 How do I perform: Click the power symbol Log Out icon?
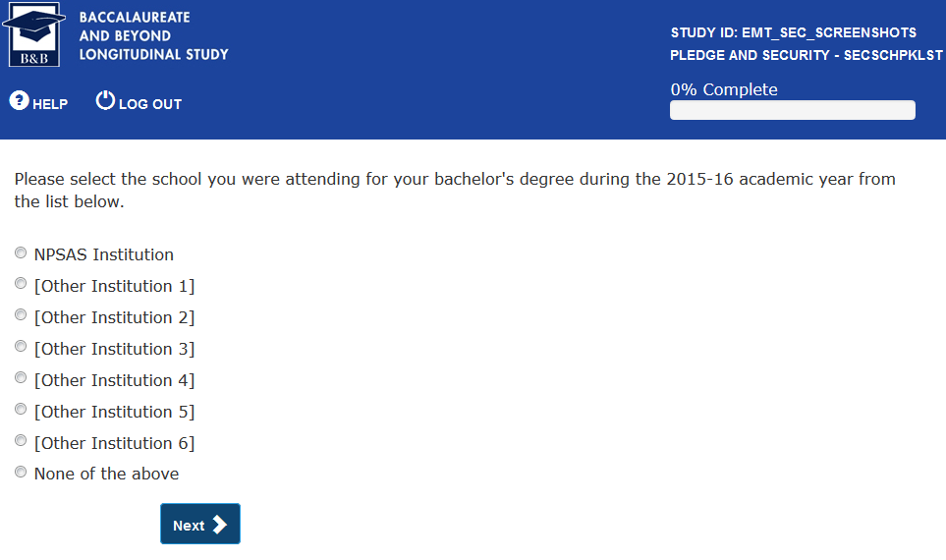(x=105, y=100)
